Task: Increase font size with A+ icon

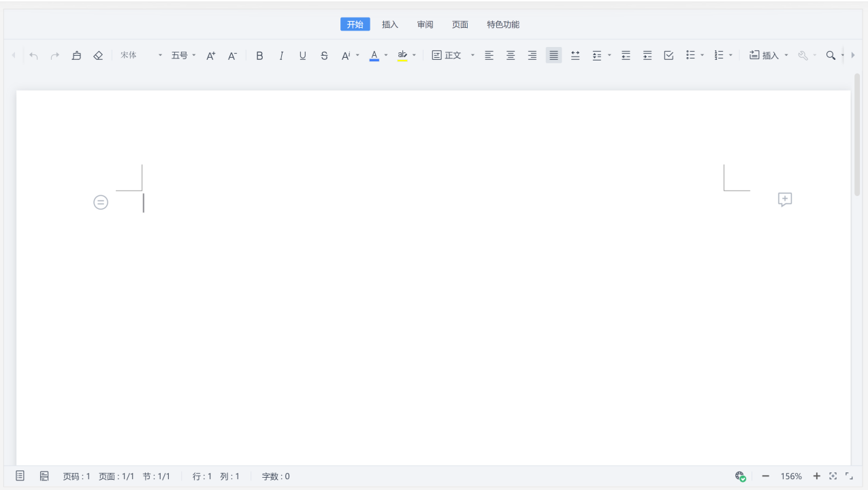Action: [211, 56]
